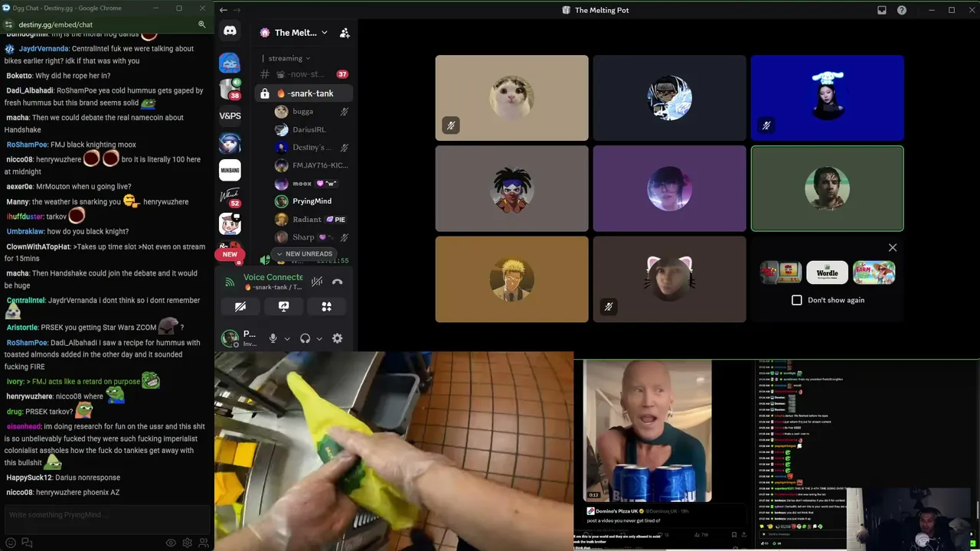Click the kitchen stream video
Viewport: 980px width, 551px height.
[394, 452]
